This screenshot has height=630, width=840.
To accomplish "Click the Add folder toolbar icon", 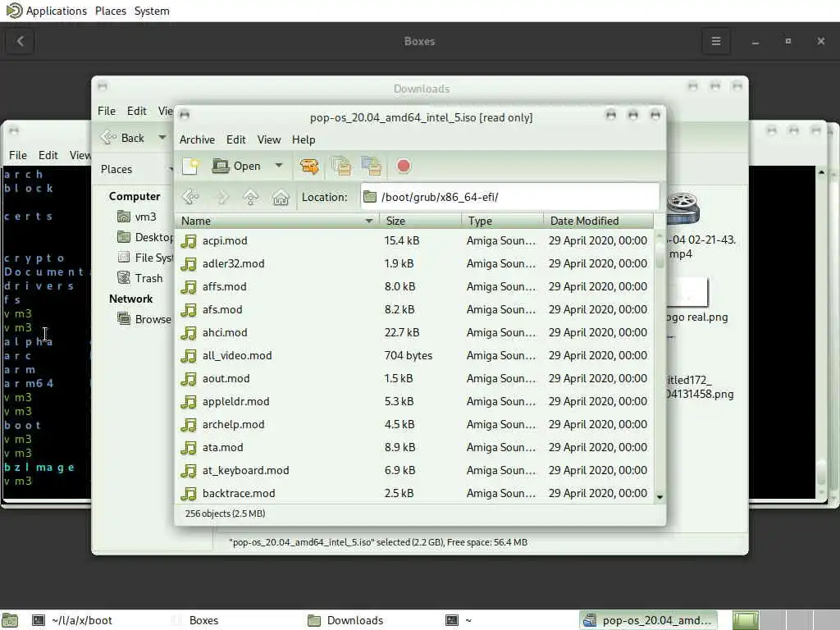I will pos(372,166).
